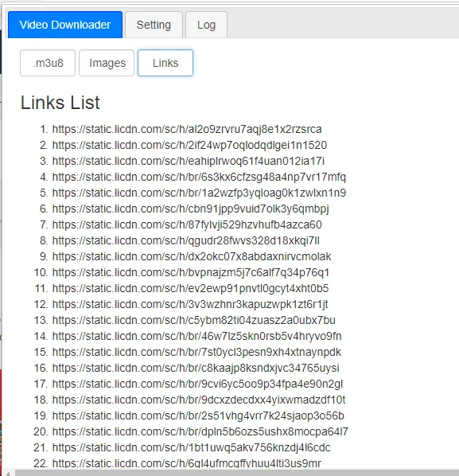
Task: Click the link ending in 9dcxzdecdxx4yixwmadzdf10t
Action: coord(199,400)
